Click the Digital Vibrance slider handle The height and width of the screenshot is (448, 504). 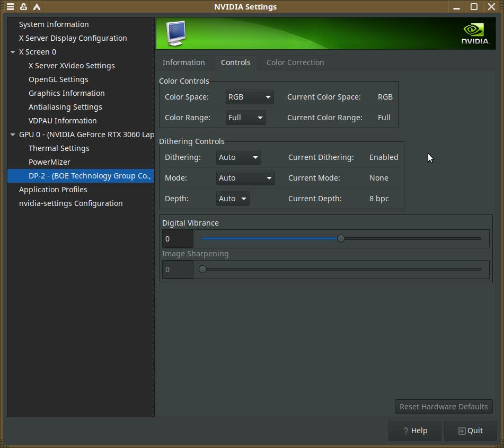[341, 239]
